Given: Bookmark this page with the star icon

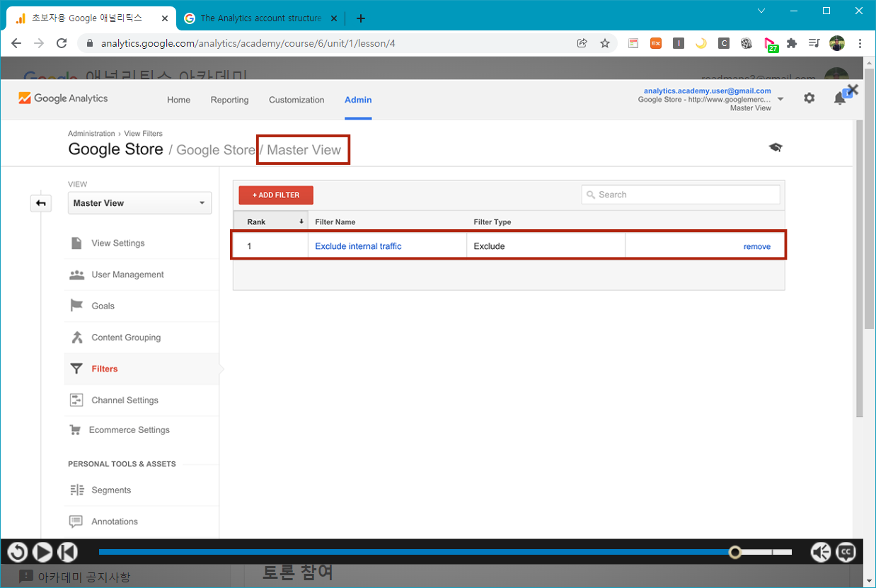Looking at the screenshot, I should (605, 43).
